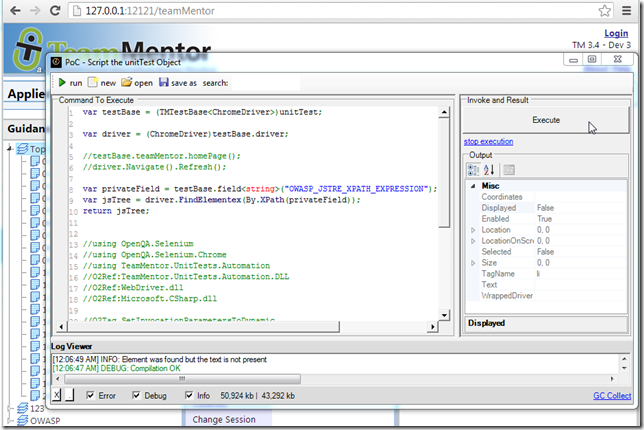Click the open folder icon
The image size is (644, 430).
[x=126, y=82]
